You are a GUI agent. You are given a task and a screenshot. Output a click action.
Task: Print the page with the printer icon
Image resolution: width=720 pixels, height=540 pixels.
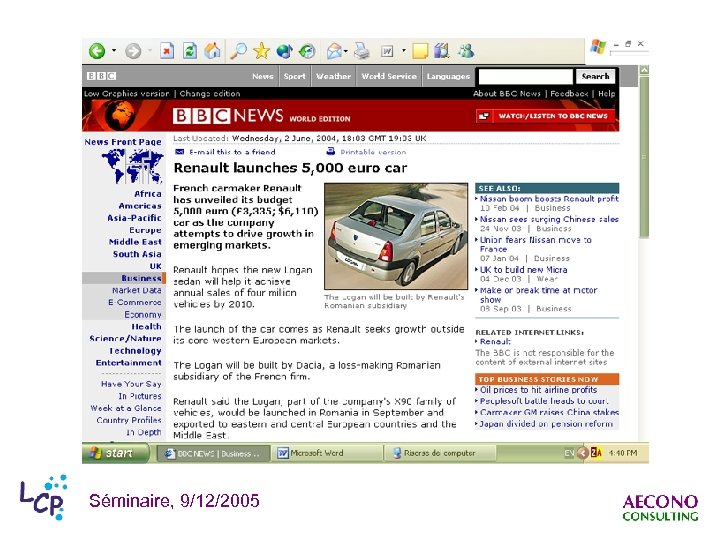pyautogui.click(x=362, y=51)
